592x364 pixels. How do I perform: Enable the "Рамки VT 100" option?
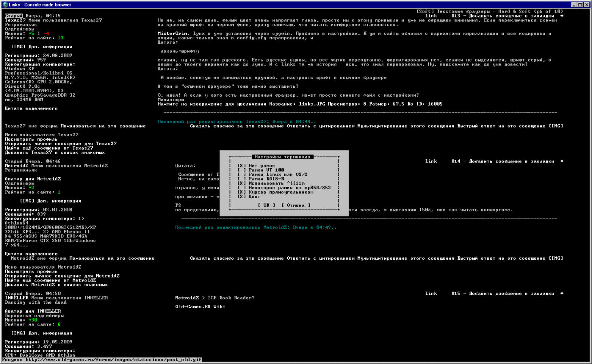[x=241, y=170]
